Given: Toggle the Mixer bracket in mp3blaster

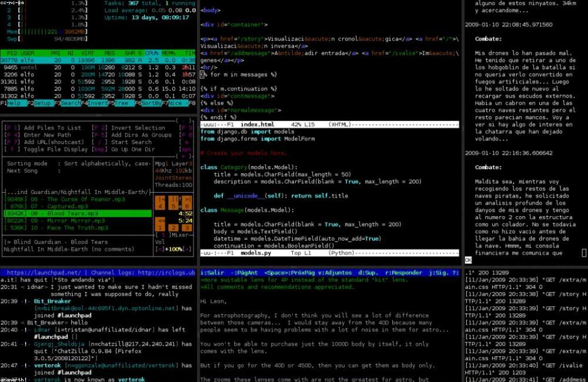Looking at the screenshot, I should click(x=162, y=235).
